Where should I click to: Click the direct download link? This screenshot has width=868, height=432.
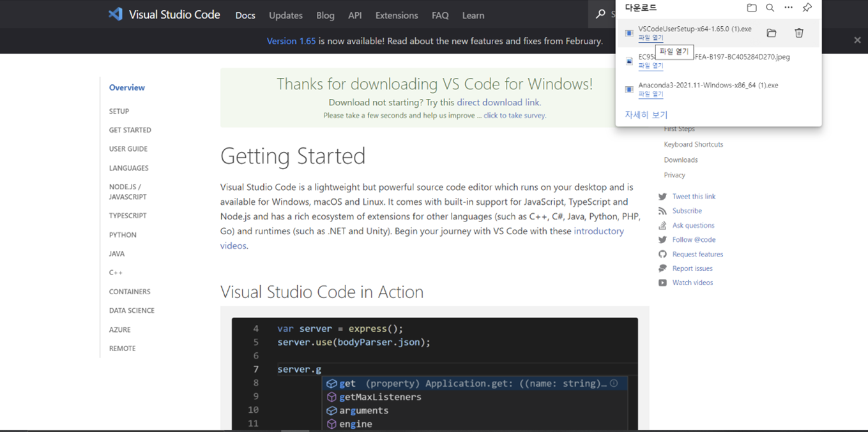[x=498, y=102]
